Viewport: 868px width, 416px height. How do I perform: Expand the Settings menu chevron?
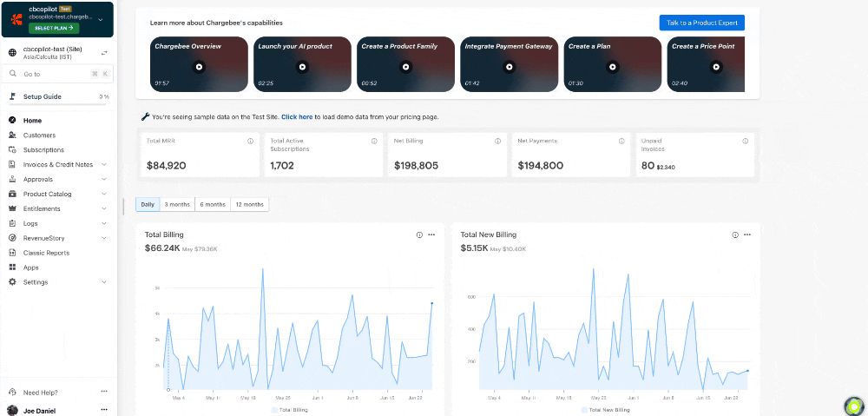coord(104,282)
